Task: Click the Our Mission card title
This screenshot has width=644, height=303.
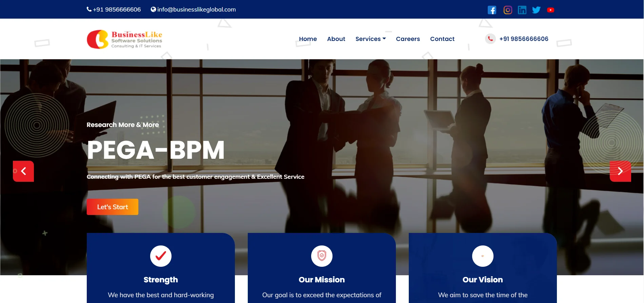Action: [322, 280]
